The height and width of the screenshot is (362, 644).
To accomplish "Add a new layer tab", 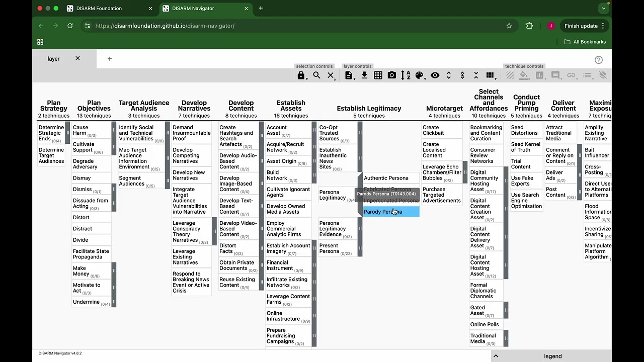I will point(110,59).
